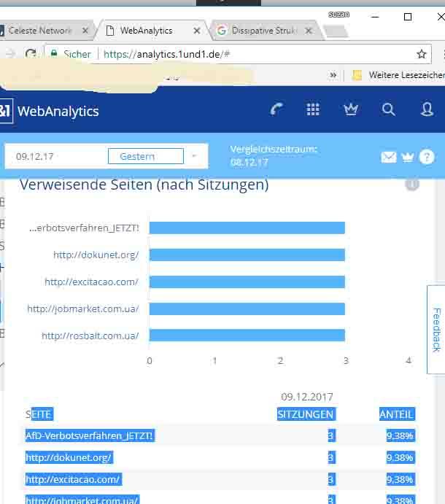Click the bar for http://excitacao.com/
445x504 pixels.
click(x=247, y=282)
